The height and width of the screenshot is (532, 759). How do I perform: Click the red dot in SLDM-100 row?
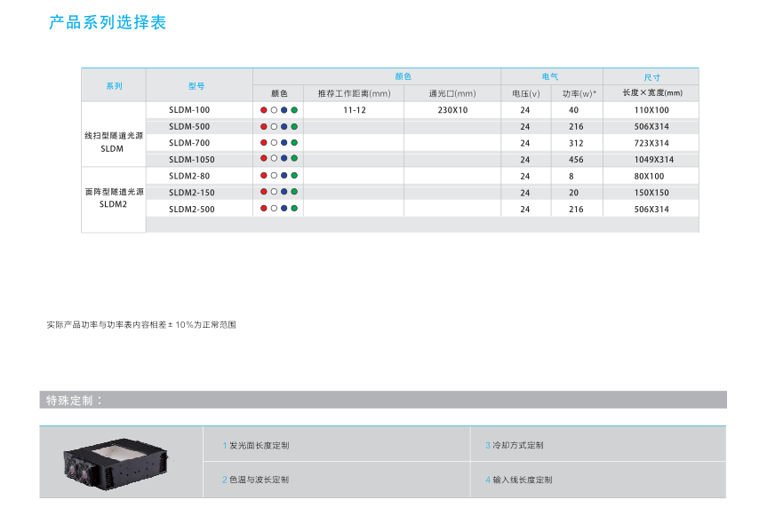pyautogui.click(x=264, y=110)
